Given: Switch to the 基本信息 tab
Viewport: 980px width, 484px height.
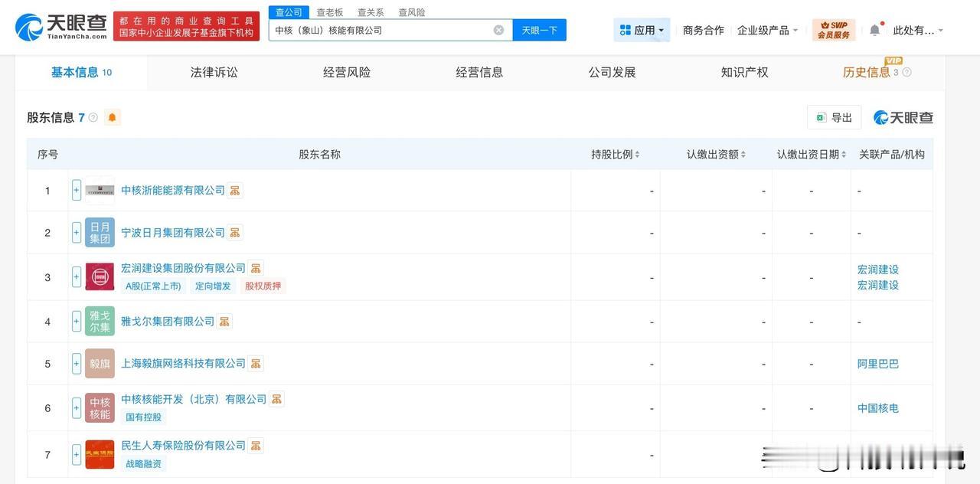Looking at the screenshot, I should 81,72.
